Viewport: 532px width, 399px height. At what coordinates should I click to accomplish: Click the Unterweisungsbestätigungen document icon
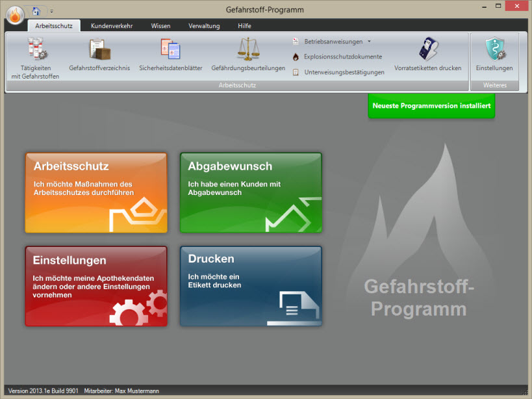coord(296,72)
